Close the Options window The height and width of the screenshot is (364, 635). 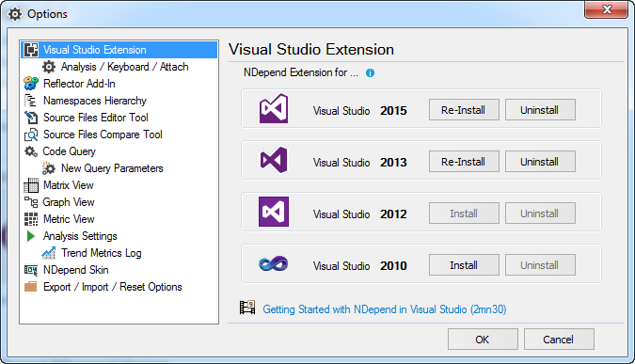tap(606, 9)
